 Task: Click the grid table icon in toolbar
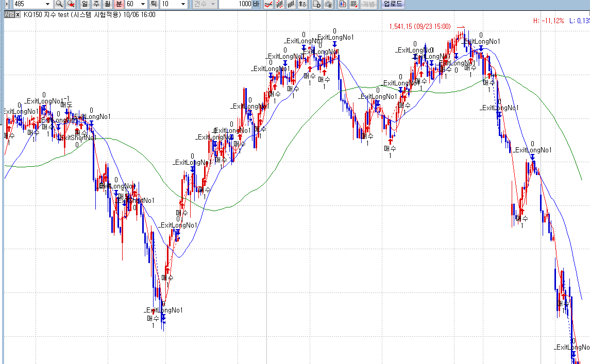[x=354, y=4]
